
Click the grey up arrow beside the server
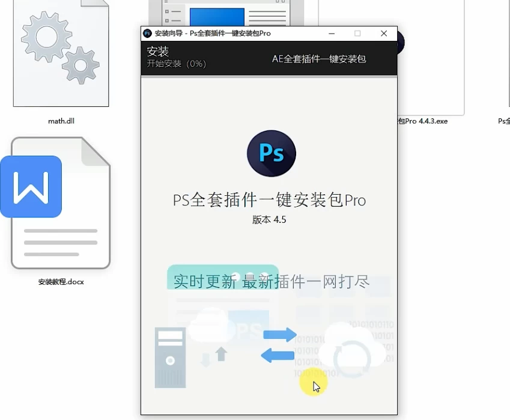click(222, 353)
